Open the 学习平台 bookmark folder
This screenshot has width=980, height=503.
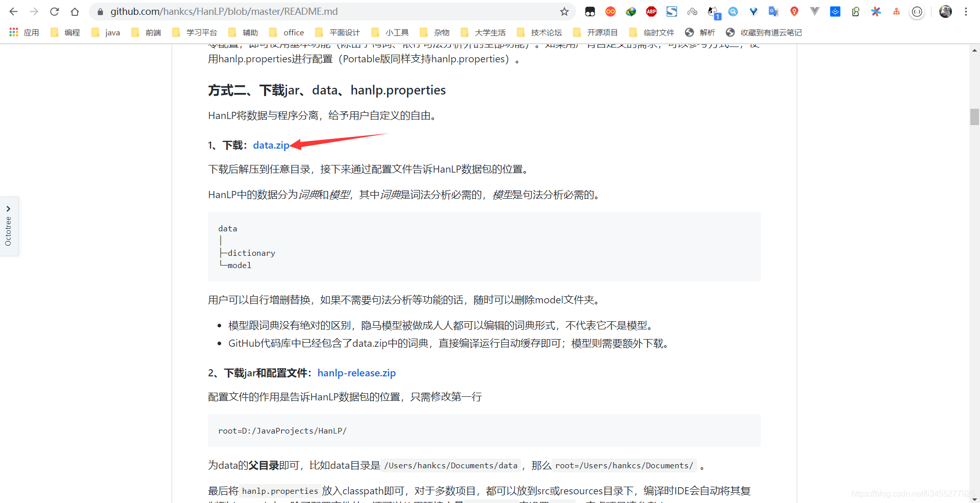click(x=195, y=32)
